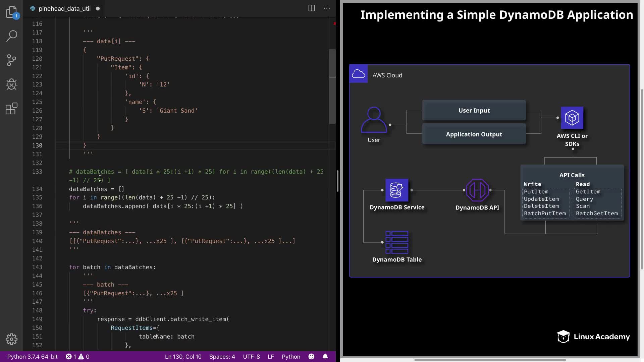Open the editor More Actions ellipsis
This screenshot has height=362, width=644.
click(x=327, y=8)
